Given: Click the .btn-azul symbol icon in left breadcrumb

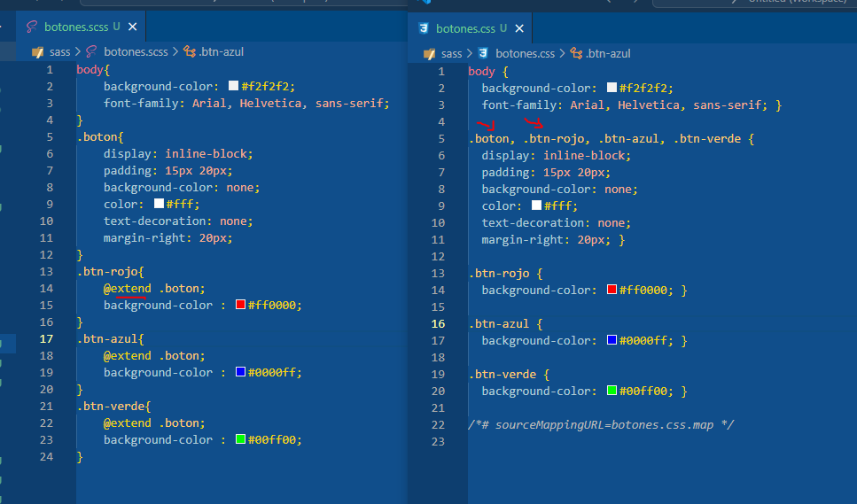Looking at the screenshot, I should tap(189, 52).
